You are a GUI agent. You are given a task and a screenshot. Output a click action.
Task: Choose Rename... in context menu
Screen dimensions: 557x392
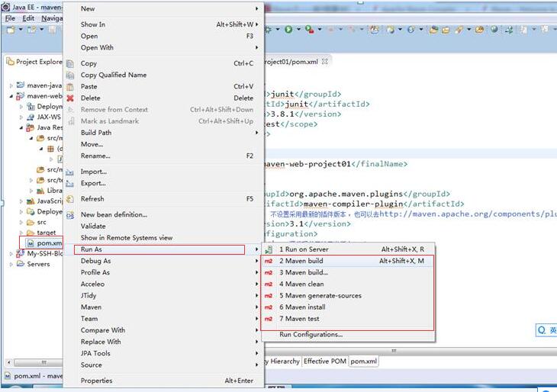coord(164,156)
